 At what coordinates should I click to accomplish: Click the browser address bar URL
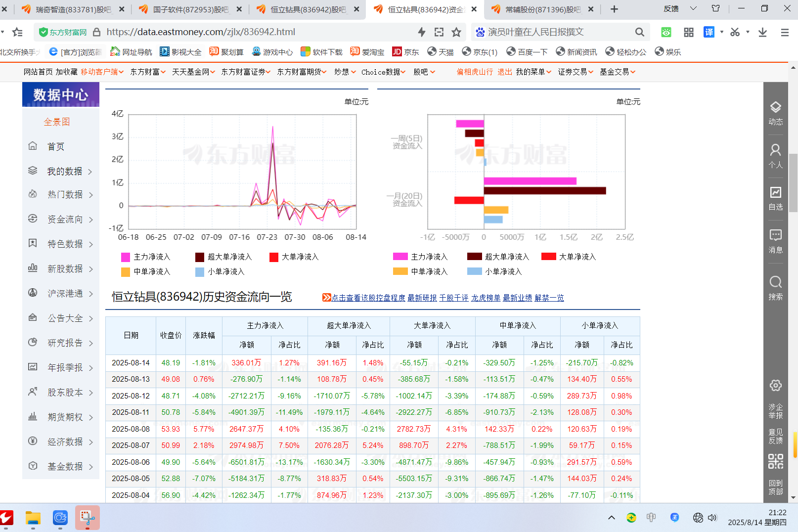coord(201,32)
